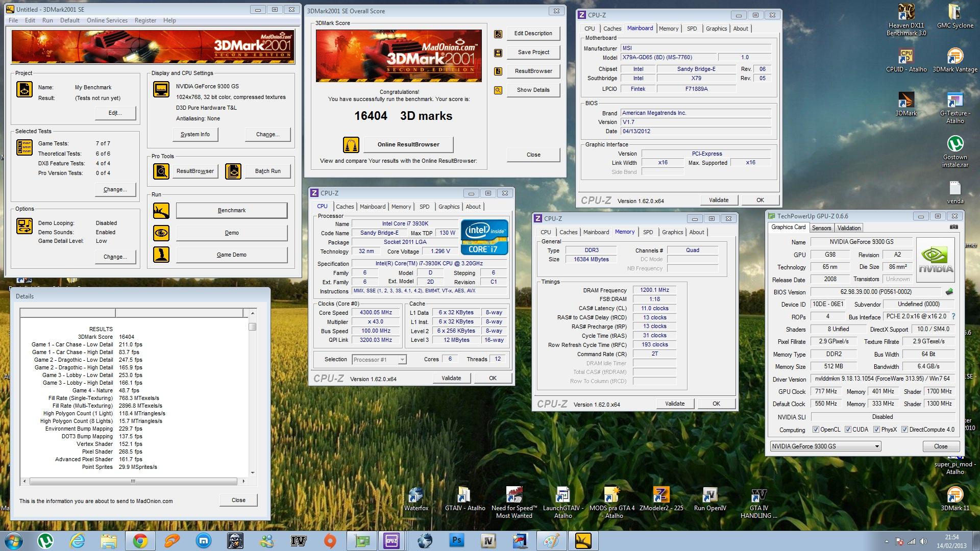
Task: Click the CPU-Z taskbar icon
Action: click(391, 540)
